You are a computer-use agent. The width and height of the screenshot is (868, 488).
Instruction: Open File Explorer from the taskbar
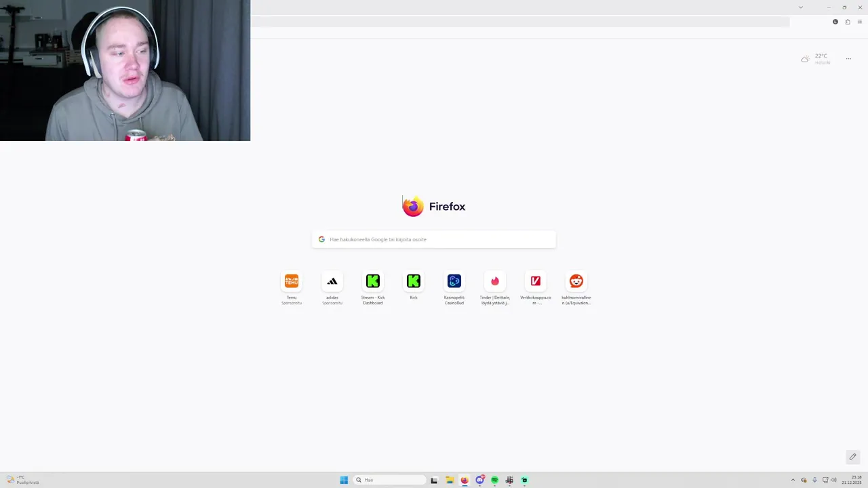(x=449, y=480)
